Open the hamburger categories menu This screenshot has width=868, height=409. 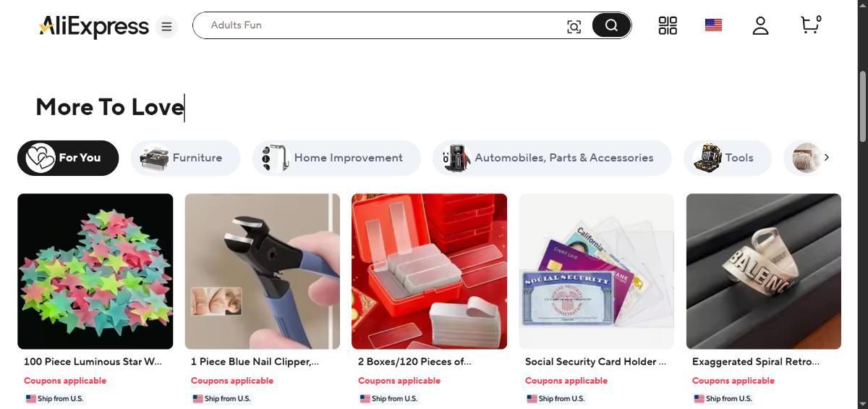pyautogui.click(x=166, y=27)
